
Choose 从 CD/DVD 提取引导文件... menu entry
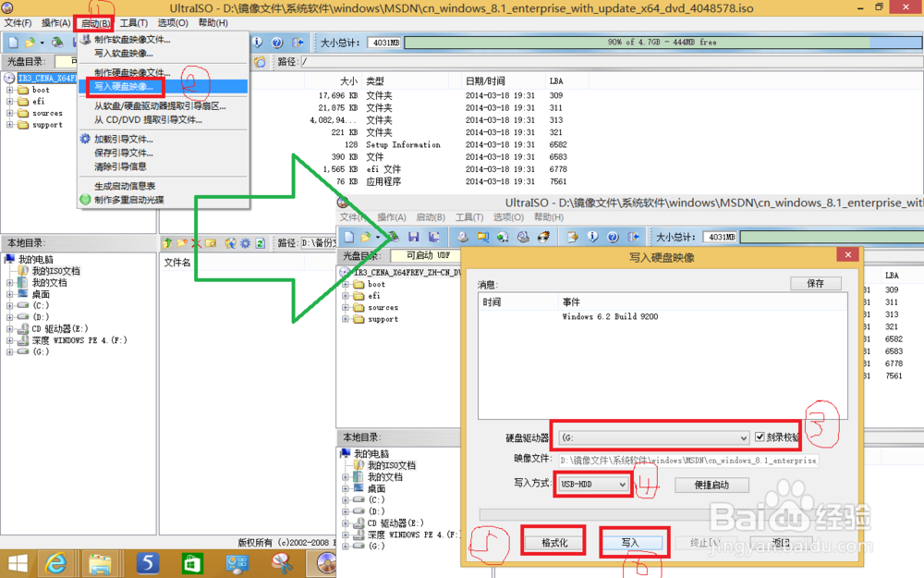[x=164, y=119]
